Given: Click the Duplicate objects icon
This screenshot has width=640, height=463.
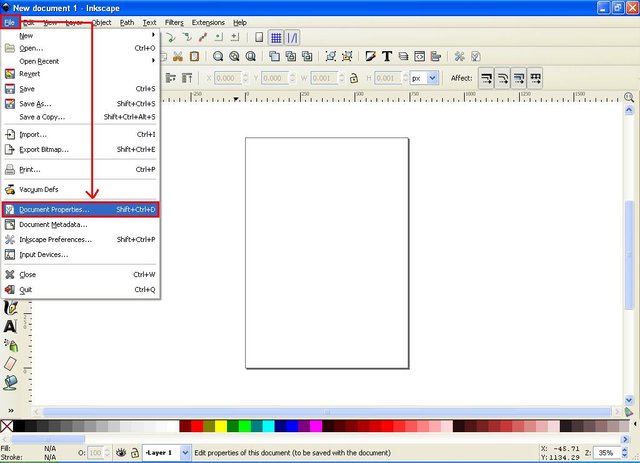Looking at the screenshot, I should (274, 56).
